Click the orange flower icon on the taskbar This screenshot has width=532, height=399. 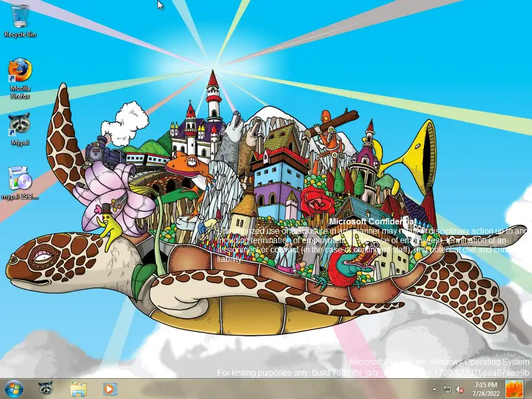[514, 389]
